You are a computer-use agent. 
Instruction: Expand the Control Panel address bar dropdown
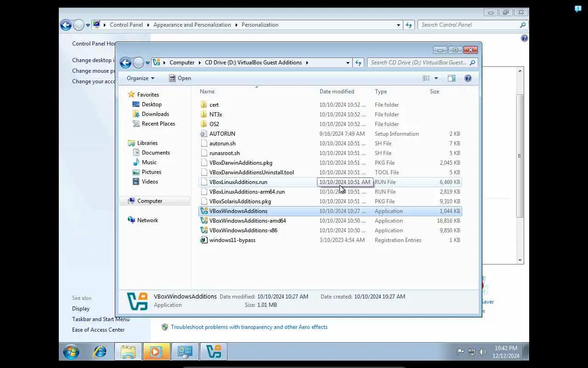coord(398,25)
